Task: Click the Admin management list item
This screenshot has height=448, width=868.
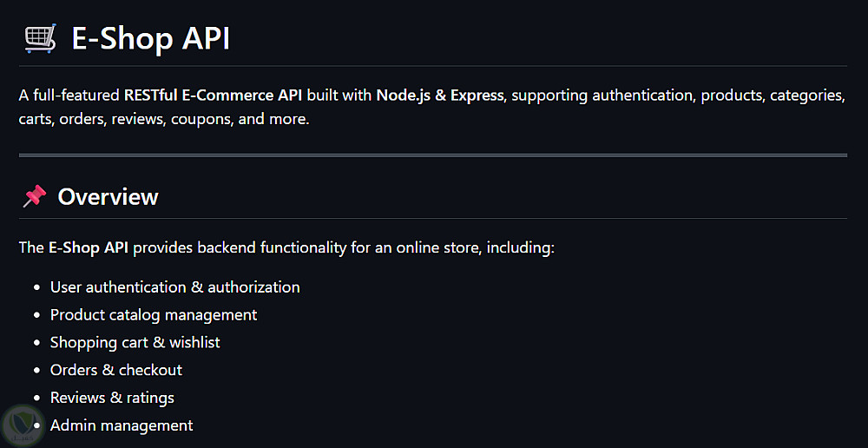Action: click(x=122, y=425)
